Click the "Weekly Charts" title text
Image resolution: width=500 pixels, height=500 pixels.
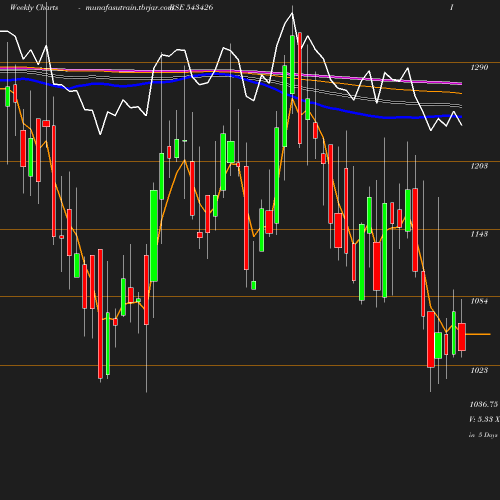[34, 8]
